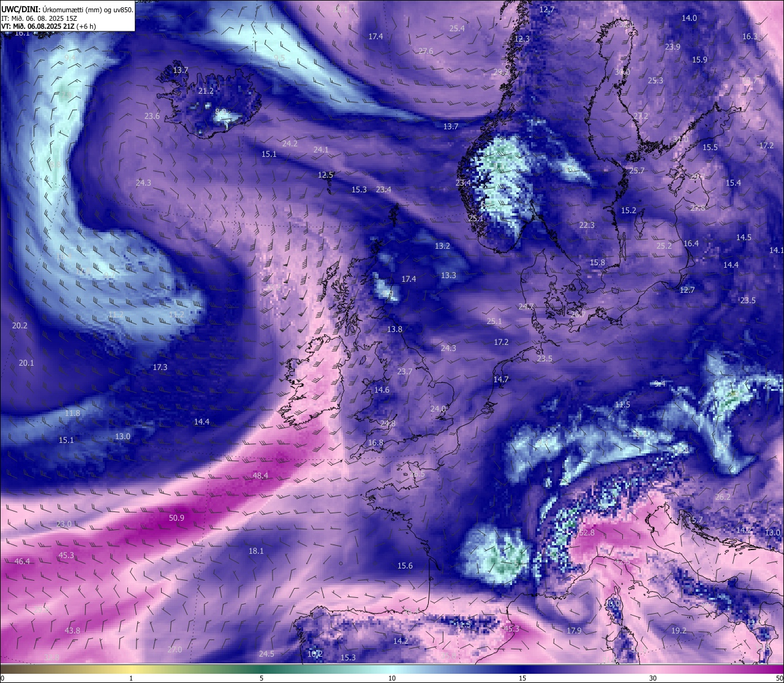784x683 pixels.
Task: Click the 19.2 value over Italy
Action: pos(679,630)
